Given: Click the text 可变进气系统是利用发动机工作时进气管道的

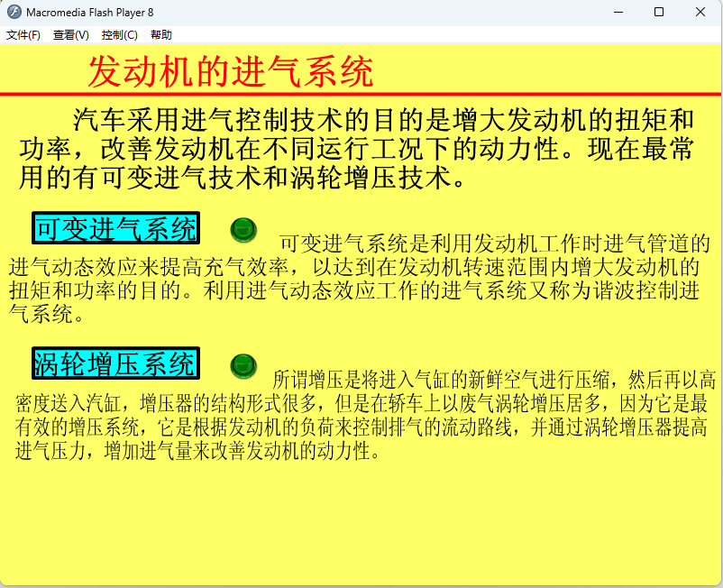Looking at the screenshot, I should point(495,243).
